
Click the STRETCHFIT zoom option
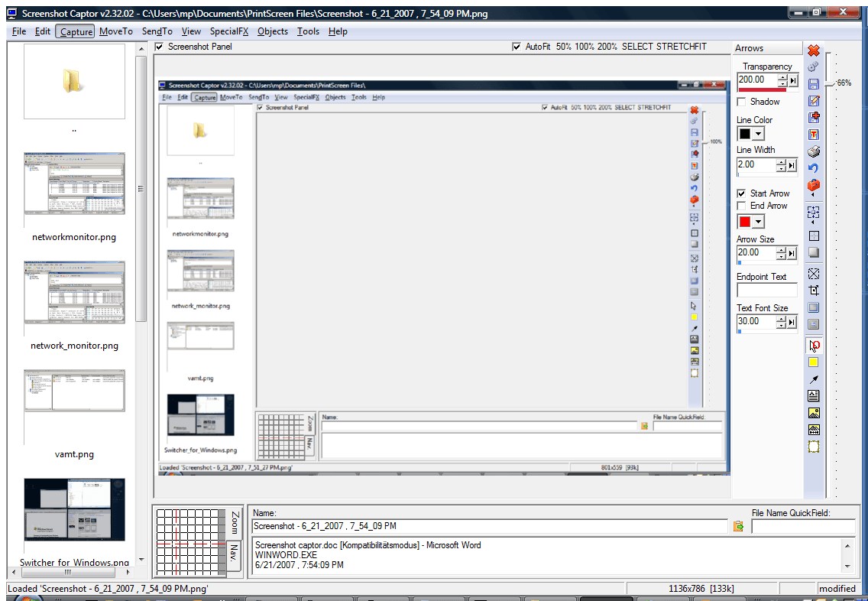(x=682, y=47)
